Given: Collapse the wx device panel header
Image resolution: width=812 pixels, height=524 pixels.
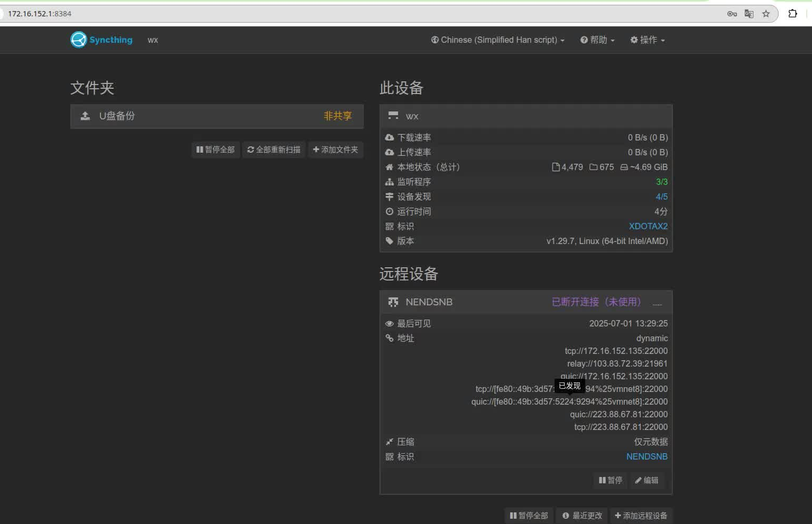Looking at the screenshot, I should 526,116.
